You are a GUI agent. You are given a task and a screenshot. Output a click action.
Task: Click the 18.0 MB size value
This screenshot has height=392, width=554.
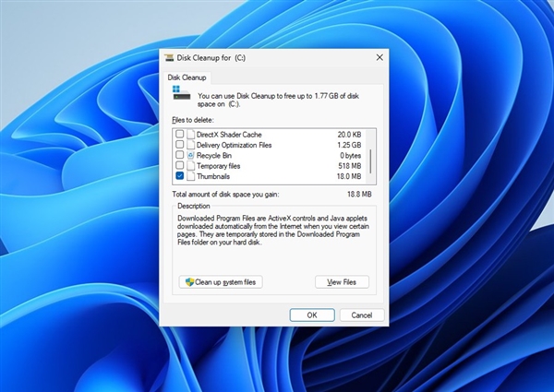pos(349,176)
